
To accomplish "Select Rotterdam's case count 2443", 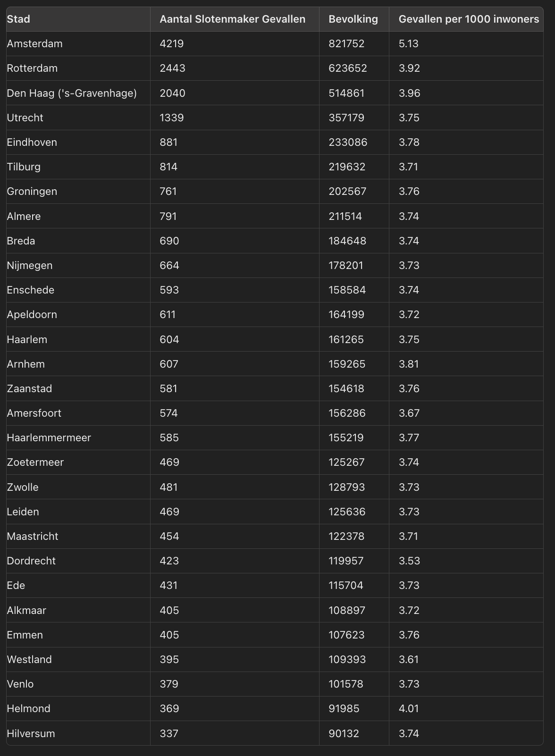I will [x=172, y=68].
